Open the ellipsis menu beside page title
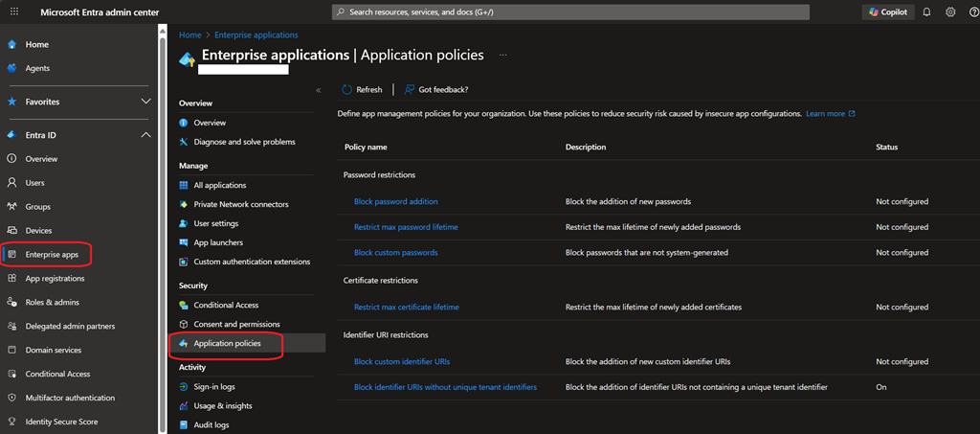The image size is (980, 434). tap(503, 55)
